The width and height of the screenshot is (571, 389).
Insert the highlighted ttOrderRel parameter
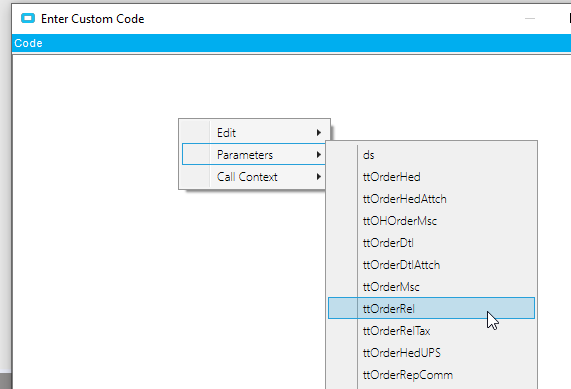click(x=432, y=308)
